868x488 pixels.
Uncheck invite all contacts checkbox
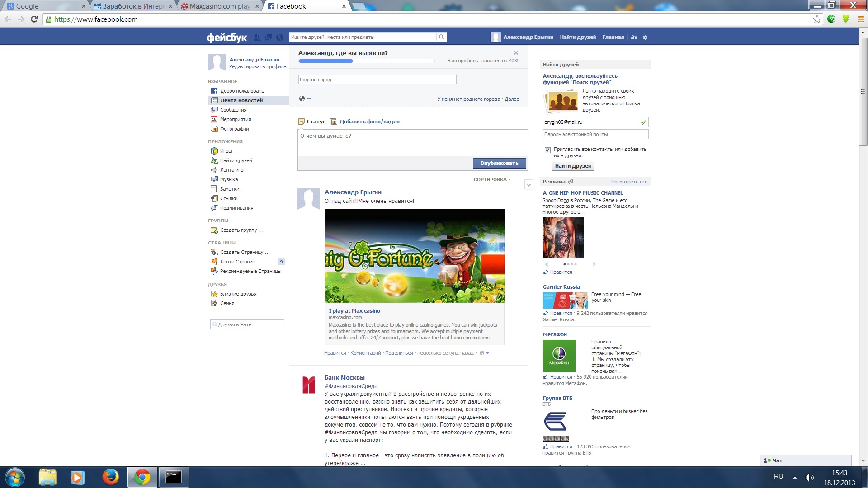coord(547,150)
